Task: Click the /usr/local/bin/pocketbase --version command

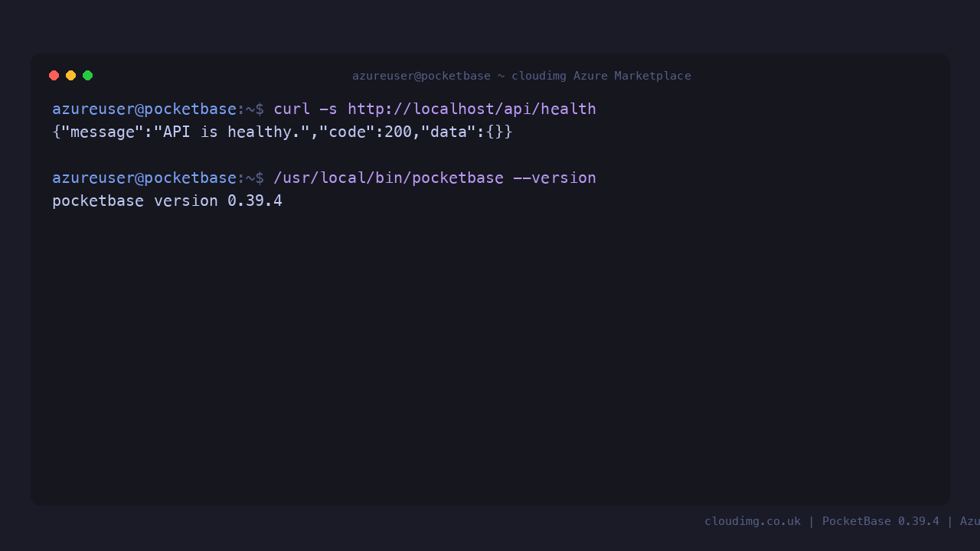Action: tap(435, 178)
